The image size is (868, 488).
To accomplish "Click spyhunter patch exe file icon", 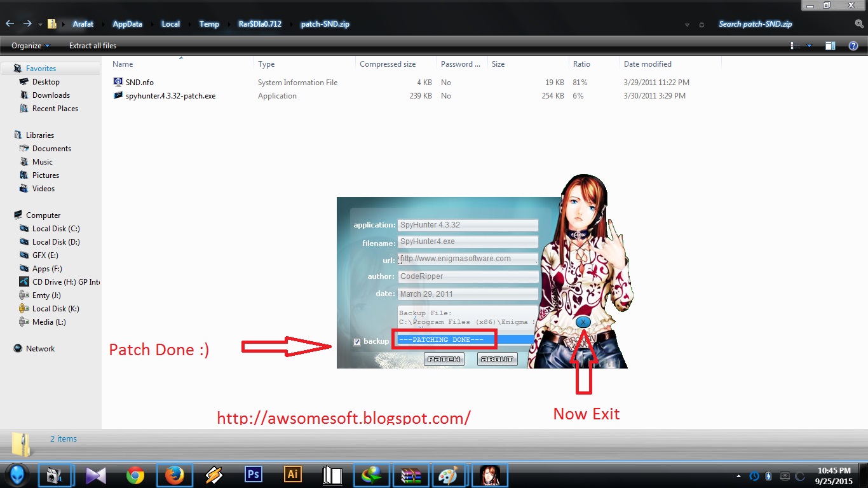I will click(x=118, y=95).
